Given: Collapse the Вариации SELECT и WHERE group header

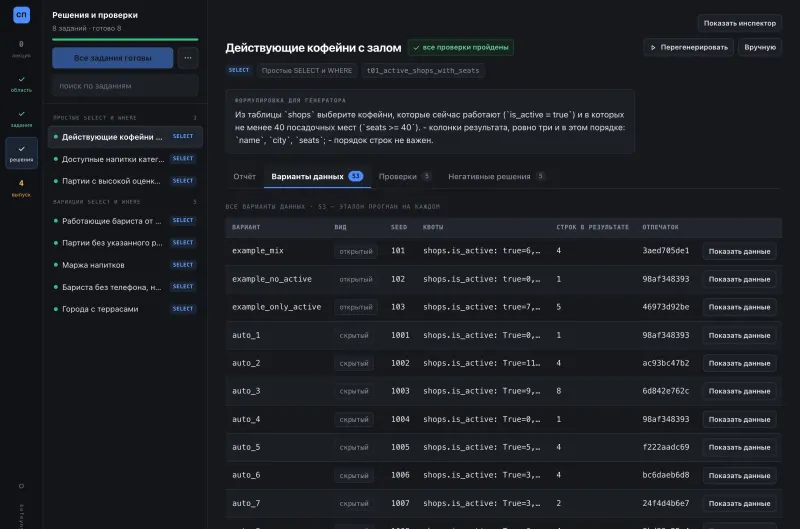Looking at the screenshot, I should pyautogui.click(x=125, y=202).
